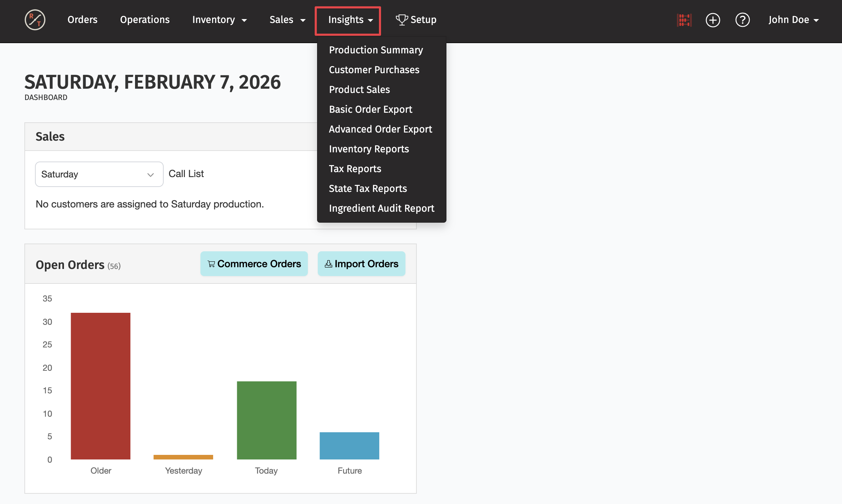Click the Setup trophy icon

pos(402,19)
